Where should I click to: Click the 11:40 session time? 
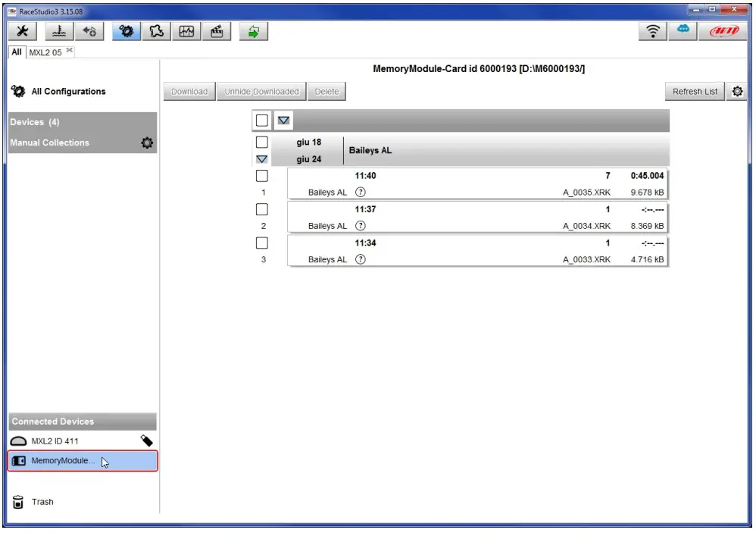365,176
